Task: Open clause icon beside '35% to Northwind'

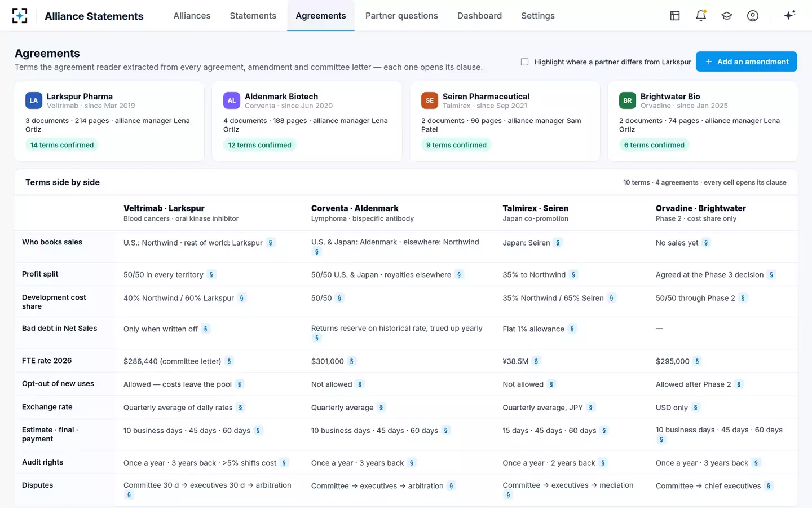Action: coord(573,275)
